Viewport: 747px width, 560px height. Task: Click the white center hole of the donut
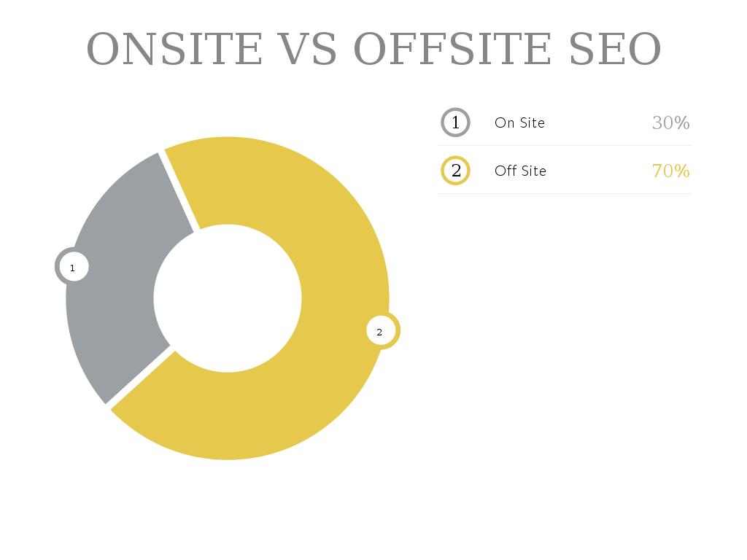(228, 298)
